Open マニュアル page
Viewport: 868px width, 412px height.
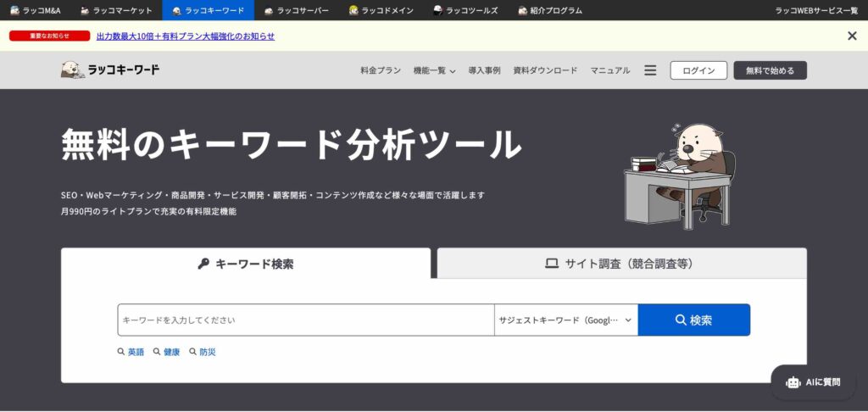point(610,70)
